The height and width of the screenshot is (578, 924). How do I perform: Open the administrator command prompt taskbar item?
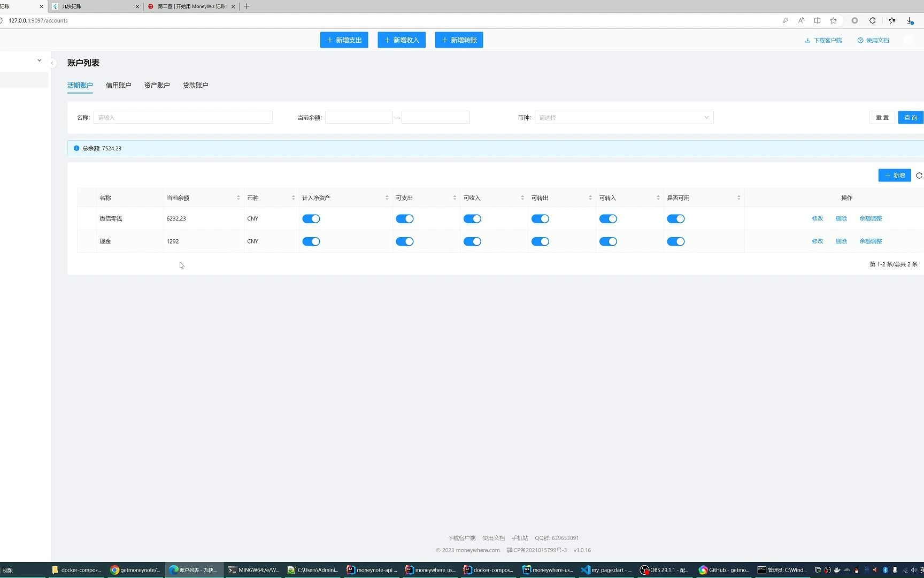click(x=782, y=570)
